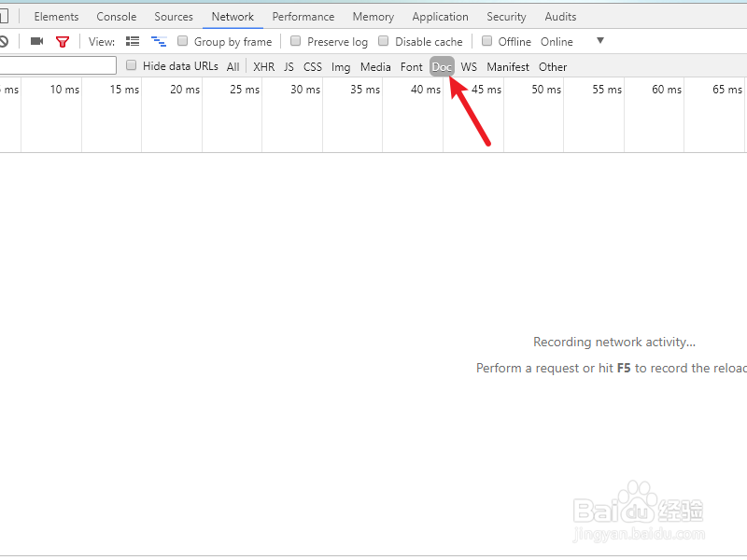The height and width of the screenshot is (560, 747).
Task: Click the 30 ms timeline marker
Action: click(x=305, y=89)
